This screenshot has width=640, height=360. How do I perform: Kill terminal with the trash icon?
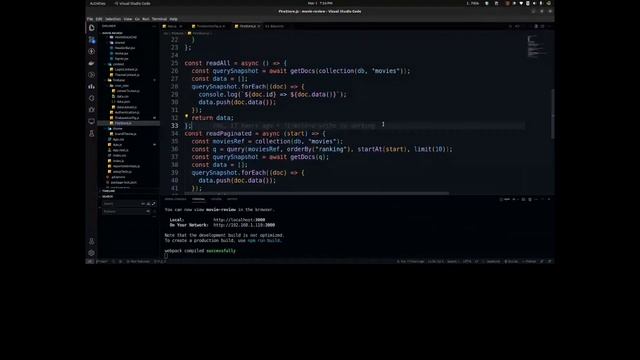pyautogui.click(x=530, y=199)
